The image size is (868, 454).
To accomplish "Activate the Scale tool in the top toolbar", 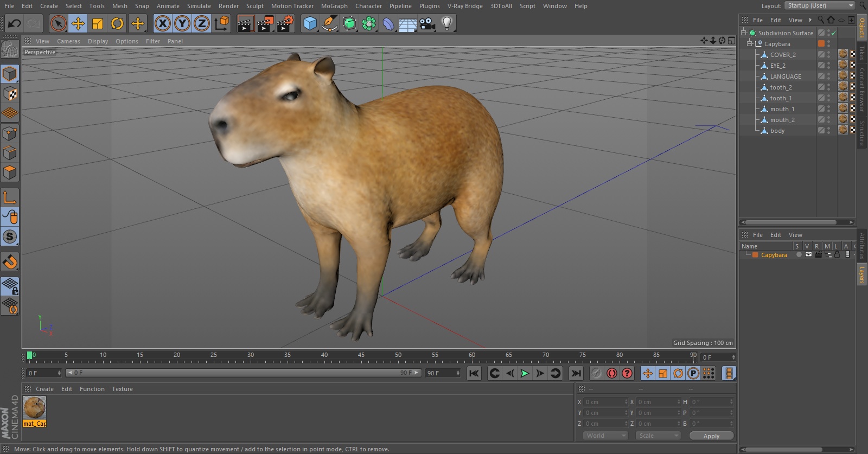I will [x=98, y=23].
